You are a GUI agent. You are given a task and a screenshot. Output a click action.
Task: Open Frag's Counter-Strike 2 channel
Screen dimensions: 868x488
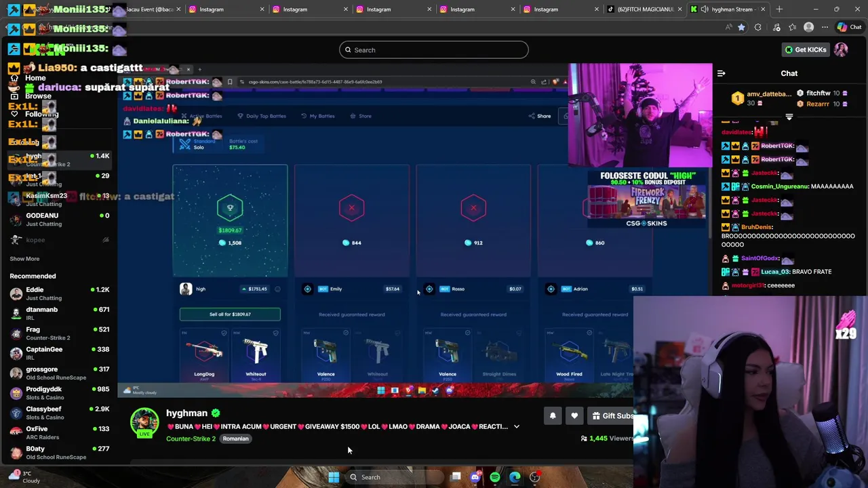(59, 333)
